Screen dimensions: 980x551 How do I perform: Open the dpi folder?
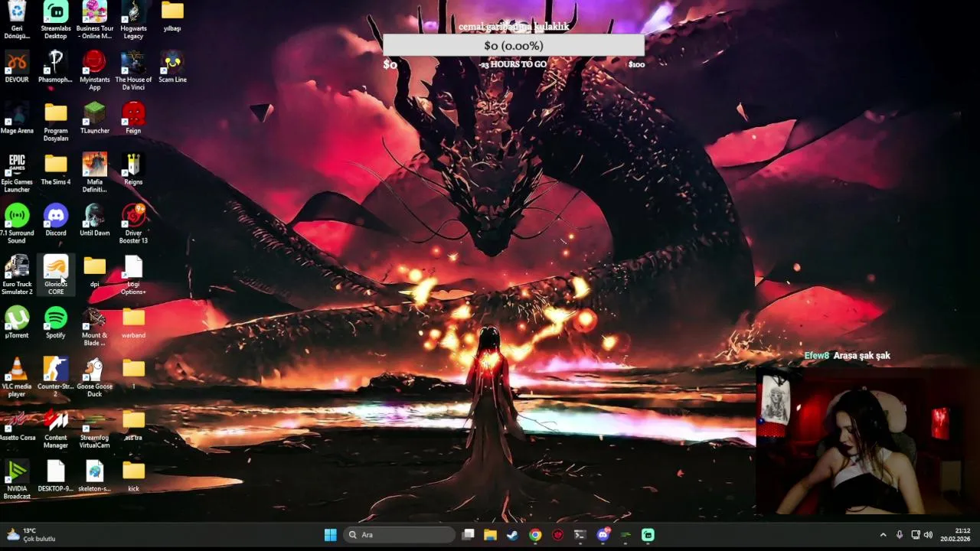94,272
